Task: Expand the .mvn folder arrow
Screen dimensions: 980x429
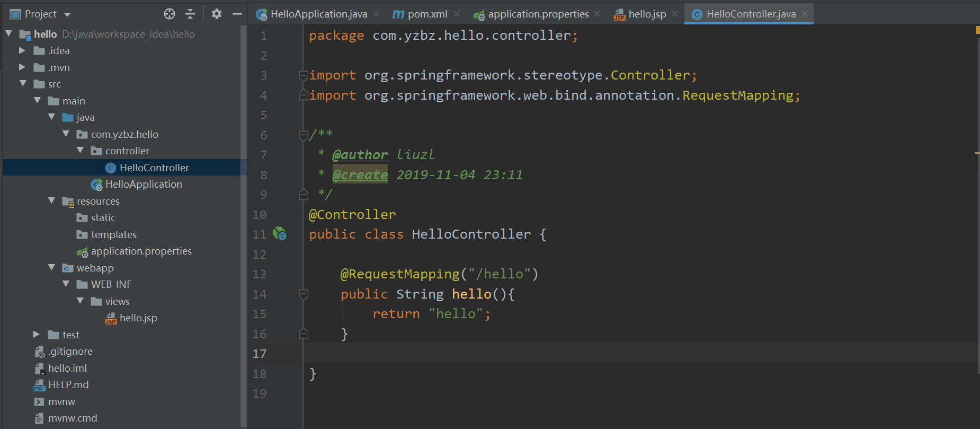Action: (22, 67)
